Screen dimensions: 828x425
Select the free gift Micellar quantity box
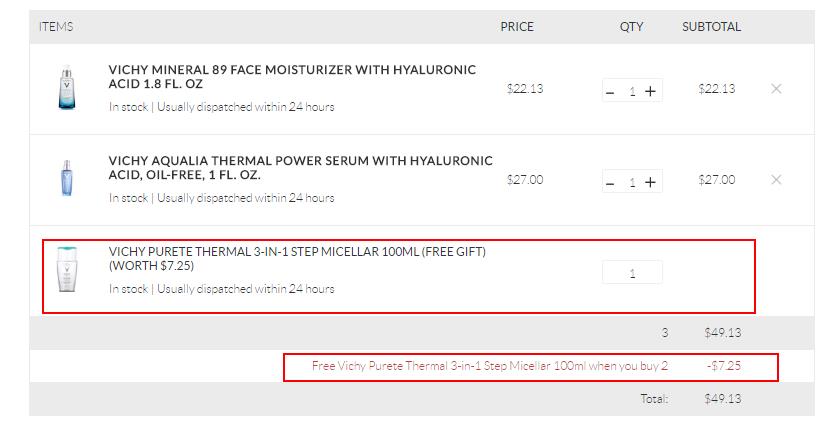(x=632, y=272)
